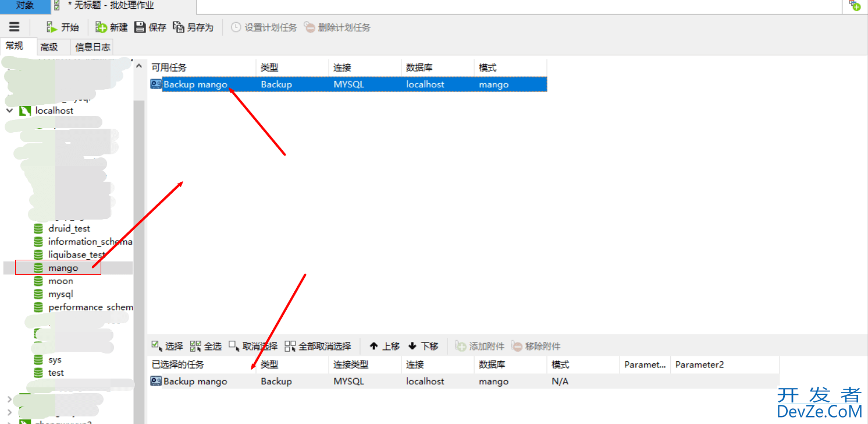The width and height of the screenshot is (868, 424).
Task: Click N/A mode cell in selected task
Action: tap(560, 381)
